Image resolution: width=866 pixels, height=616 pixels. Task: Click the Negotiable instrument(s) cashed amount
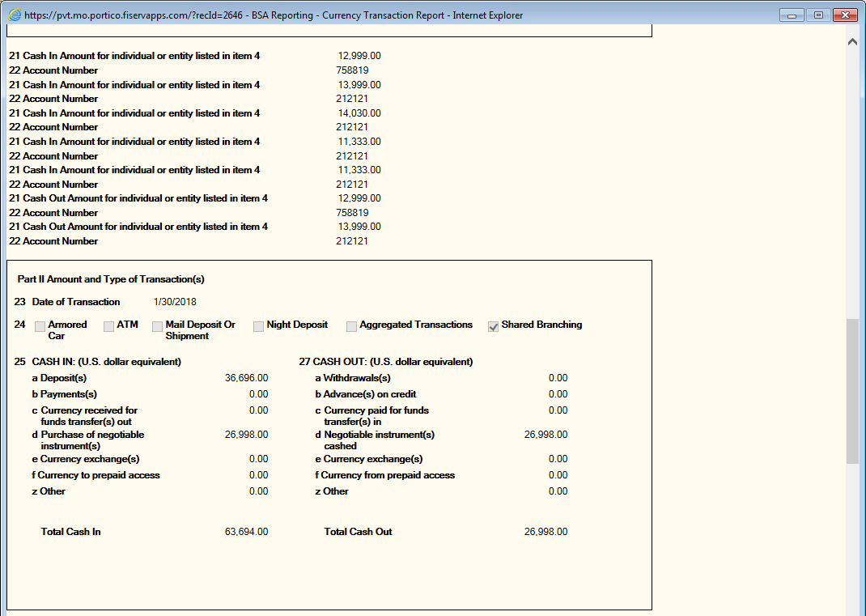[545, 435]
